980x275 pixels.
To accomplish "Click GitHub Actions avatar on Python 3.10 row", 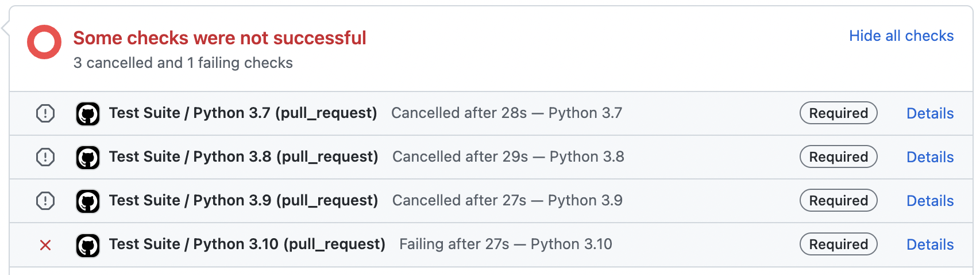I will (x=88, y=245).
